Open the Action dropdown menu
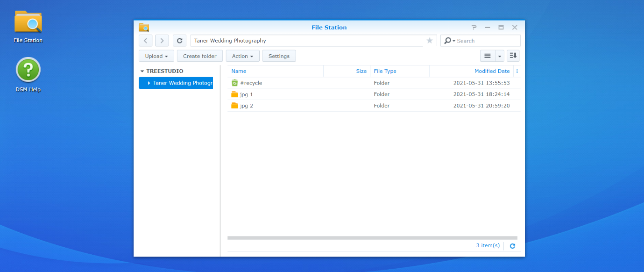 [242, 56]
